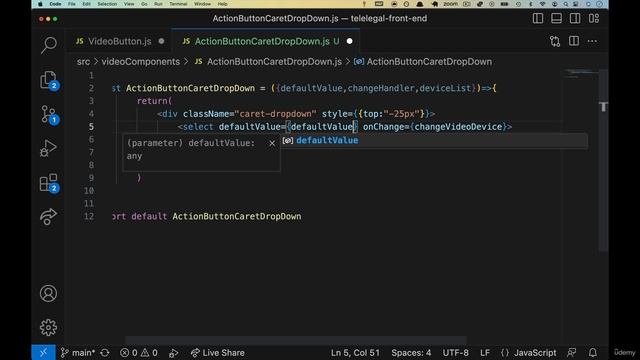Click the minimap code preview
Image resolution: width=640 pixels, height=360 pixels.
[580, 73]
